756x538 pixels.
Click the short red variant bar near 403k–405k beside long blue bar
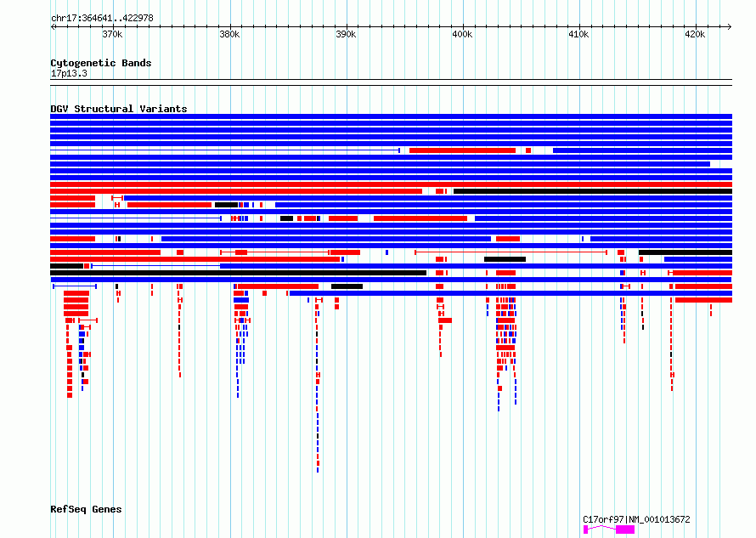click(508, 239)
